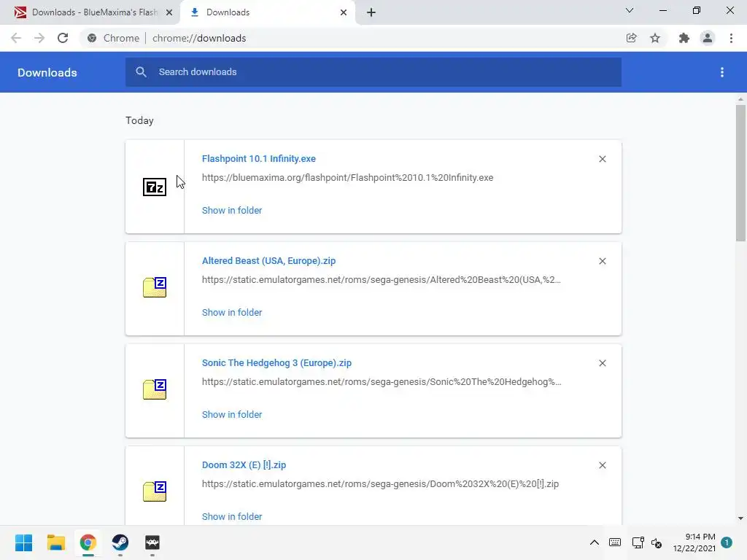Click the scrollbar up arrow
Image resolution: width=747 pixels, height=560 pixels.
tap(740, 99)
